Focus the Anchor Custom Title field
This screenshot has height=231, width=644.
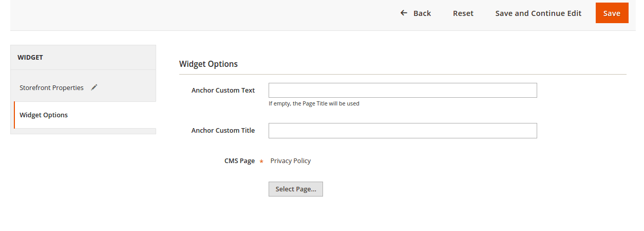(x=403, y=131)
